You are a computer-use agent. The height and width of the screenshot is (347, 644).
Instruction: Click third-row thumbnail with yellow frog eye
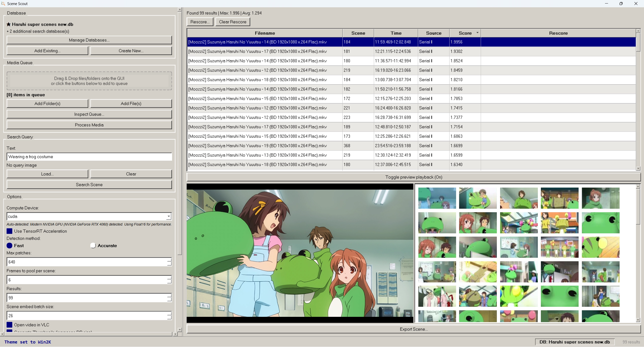tap(600, 247)
